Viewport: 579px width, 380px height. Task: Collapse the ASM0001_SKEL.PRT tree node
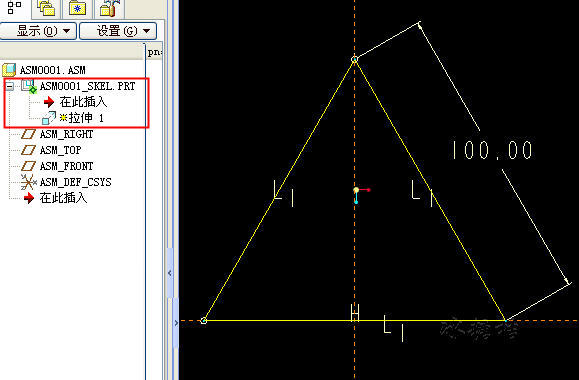[10, 87]
